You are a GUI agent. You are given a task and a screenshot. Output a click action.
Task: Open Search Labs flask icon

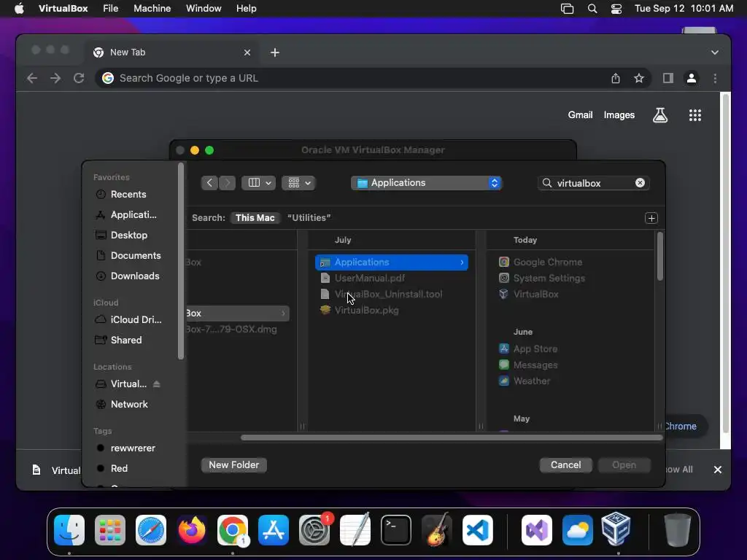[x=659, y=115]
